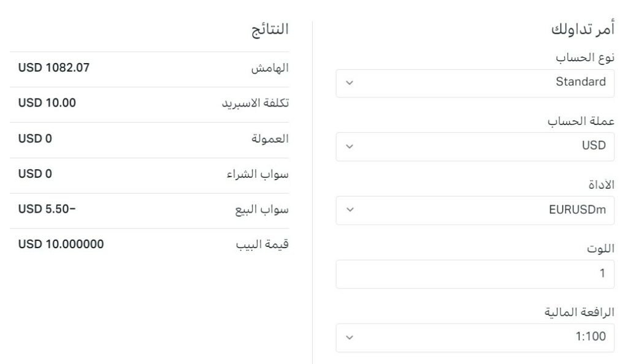This screenshot has width=628, height=364.
Task: Click the chevron arrow in the 1:100 leverage box
Action: [350, 337]
